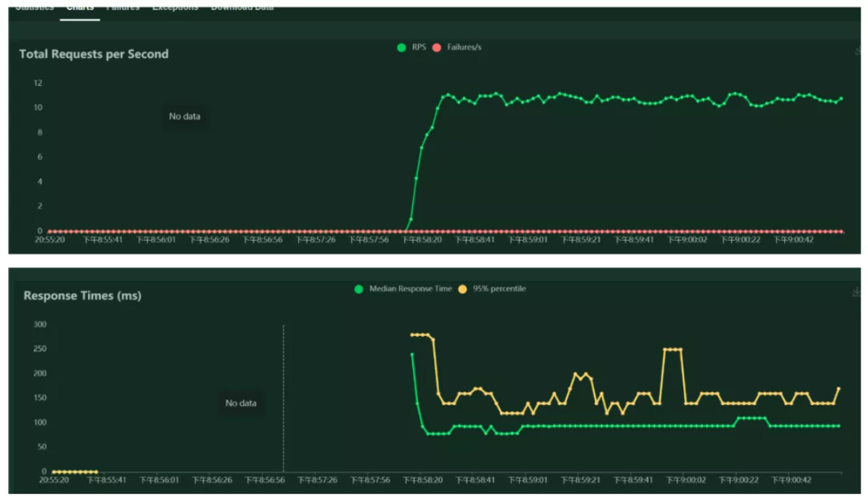The width and height of the screenshot is (868, 496).
Task: Click the No data label in requests chart
Action: pyautogui.click(x=185, y=116)
